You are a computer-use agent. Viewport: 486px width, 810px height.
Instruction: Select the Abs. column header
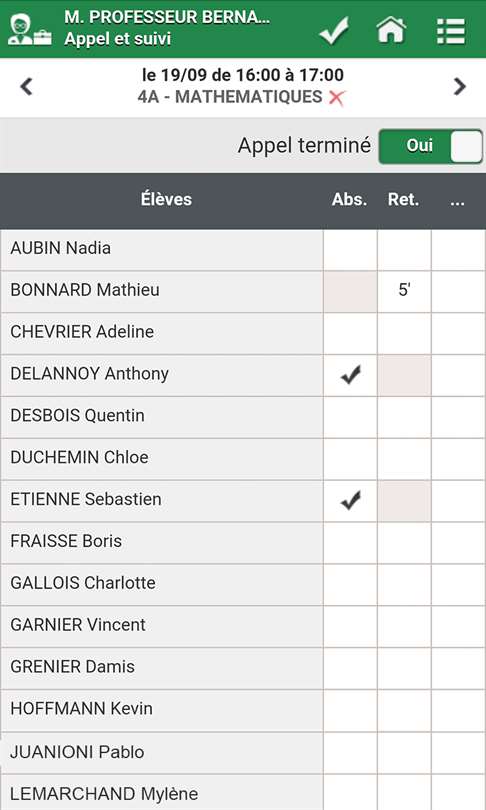pos(350,200)
